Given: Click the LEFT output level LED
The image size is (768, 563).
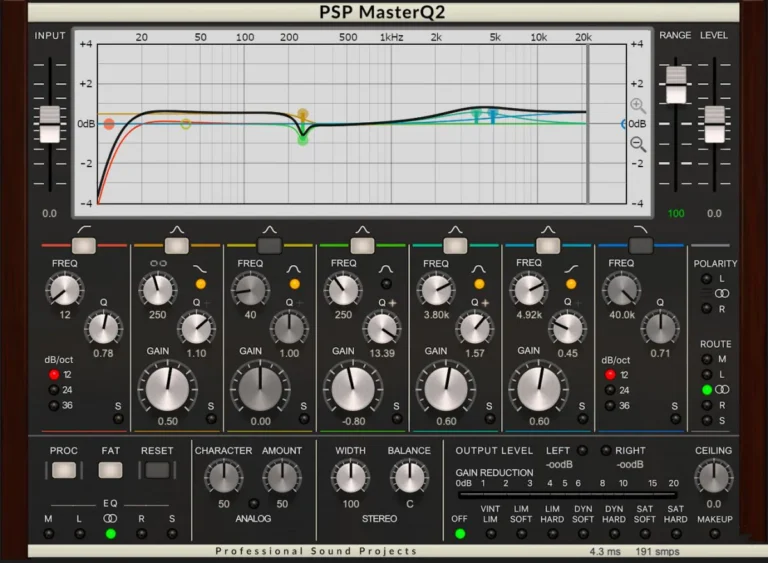Looking at the screenshot, I should click(582, 450).
